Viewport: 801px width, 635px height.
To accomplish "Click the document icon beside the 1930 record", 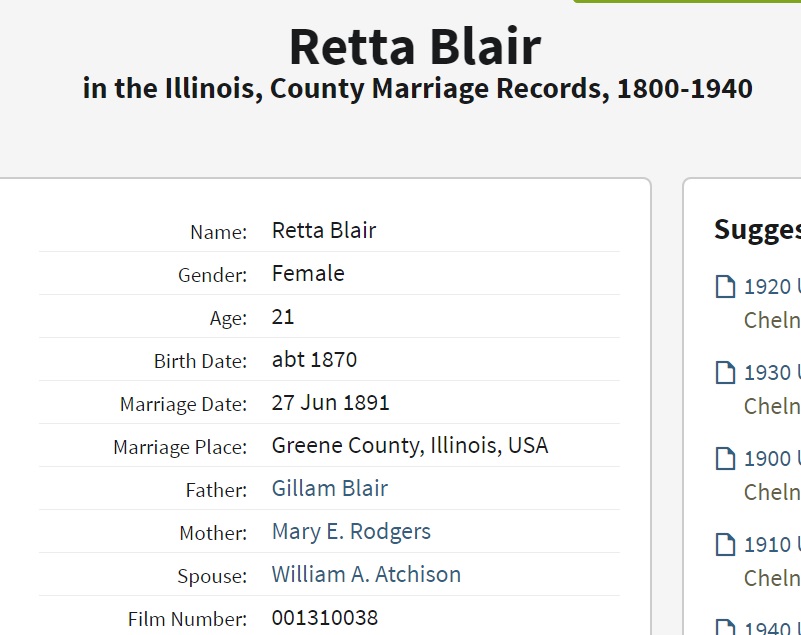I will tap(725, 374).
